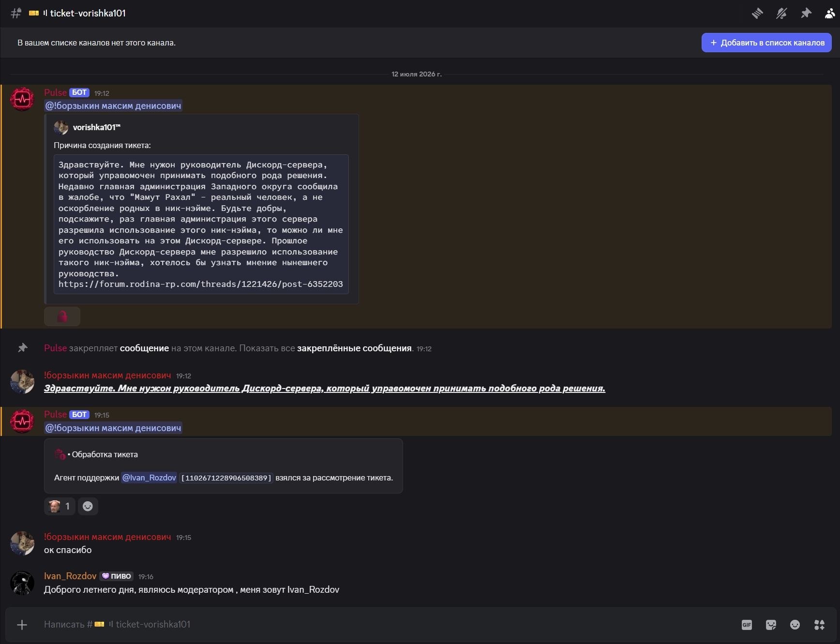Click the Добавить в список каналов button
This screenshot has width=840, height=644.
click(766, 43)
